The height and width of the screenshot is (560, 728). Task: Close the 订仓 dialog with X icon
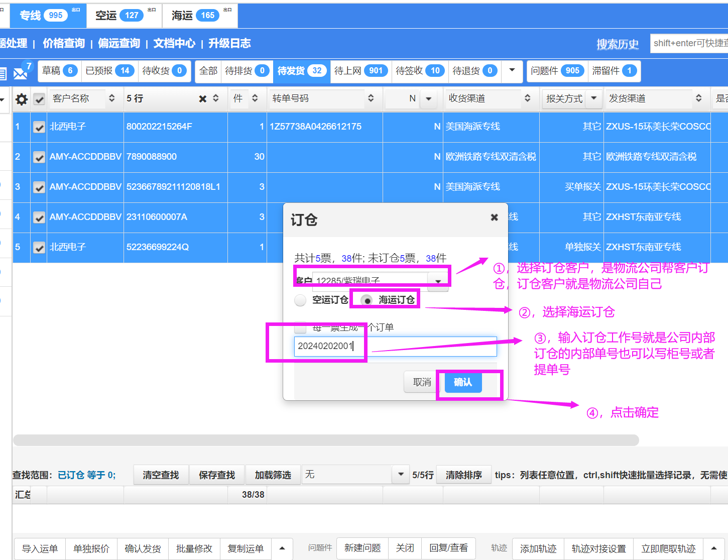[494, 217]
